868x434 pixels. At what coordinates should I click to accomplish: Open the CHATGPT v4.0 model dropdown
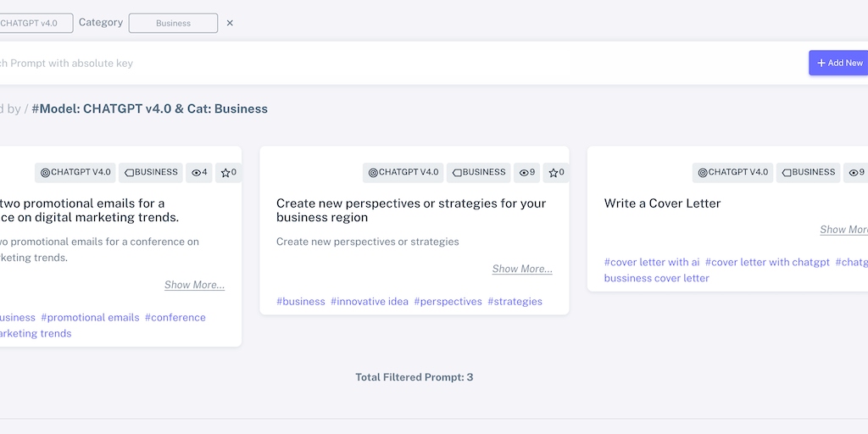34,23
